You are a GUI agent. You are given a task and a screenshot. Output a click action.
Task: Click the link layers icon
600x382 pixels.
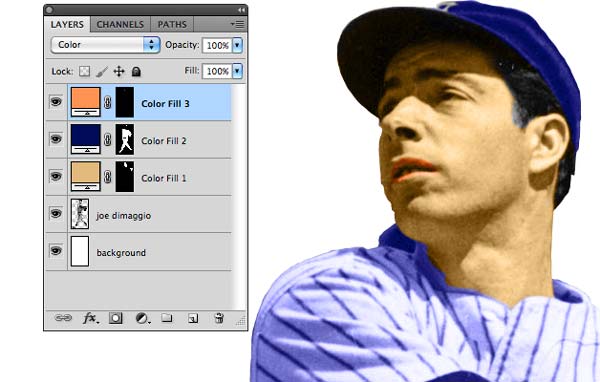click(63, 318)
